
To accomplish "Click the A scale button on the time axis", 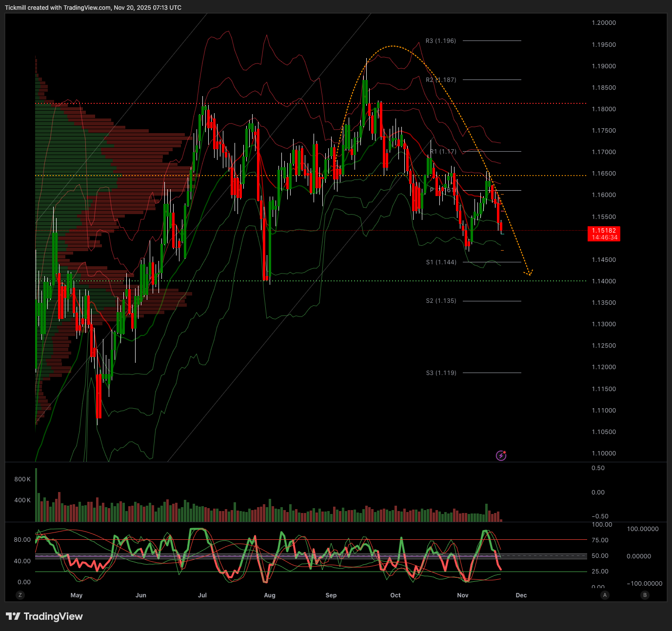I will tap(605, 595).
